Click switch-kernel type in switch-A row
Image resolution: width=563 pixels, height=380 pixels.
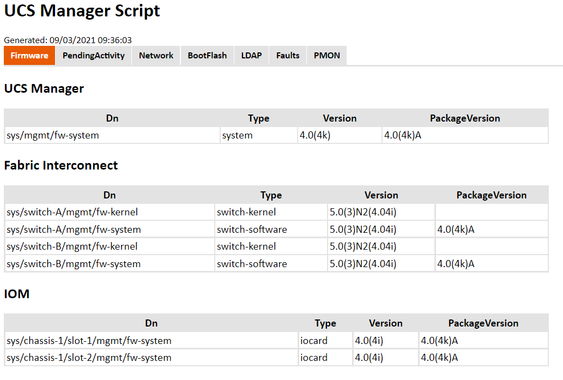click(271, 212)
